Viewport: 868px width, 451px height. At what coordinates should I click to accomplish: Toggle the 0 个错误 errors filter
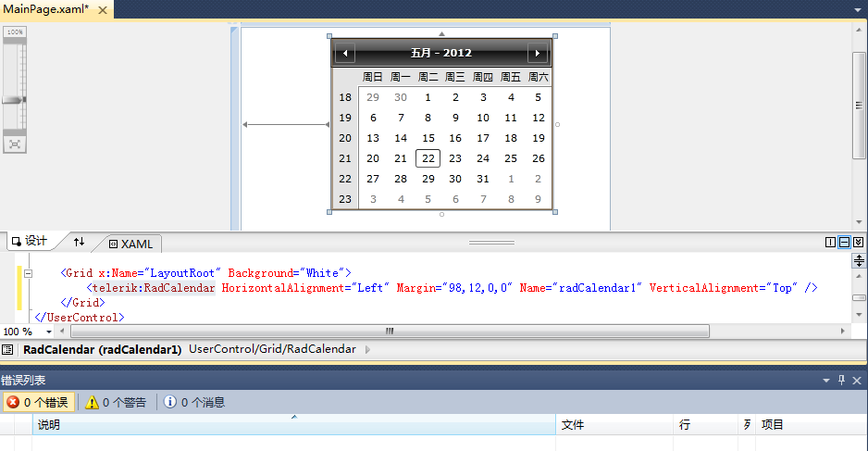(38, 402)
